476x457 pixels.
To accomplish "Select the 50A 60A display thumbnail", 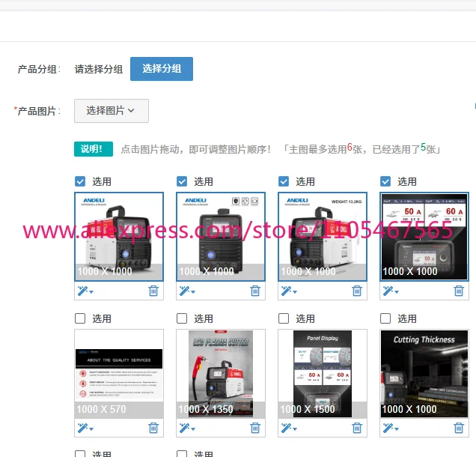I will (x=424, y=237).
